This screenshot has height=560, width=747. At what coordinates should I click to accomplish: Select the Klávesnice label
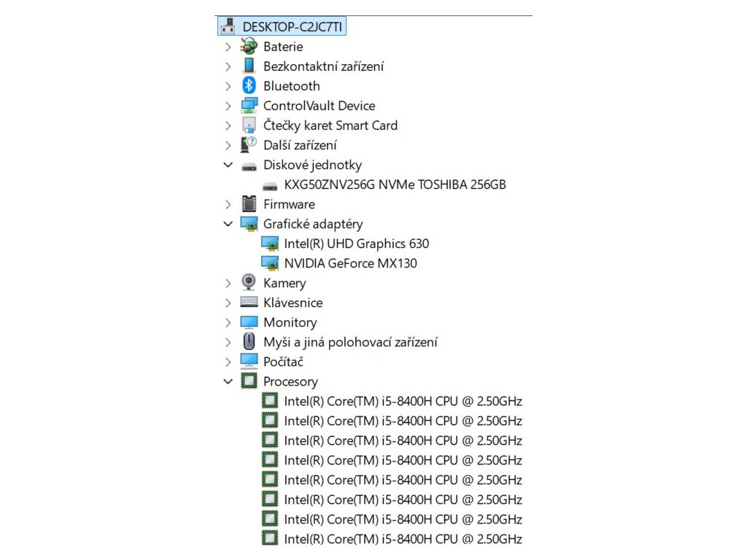coord(293,303)
